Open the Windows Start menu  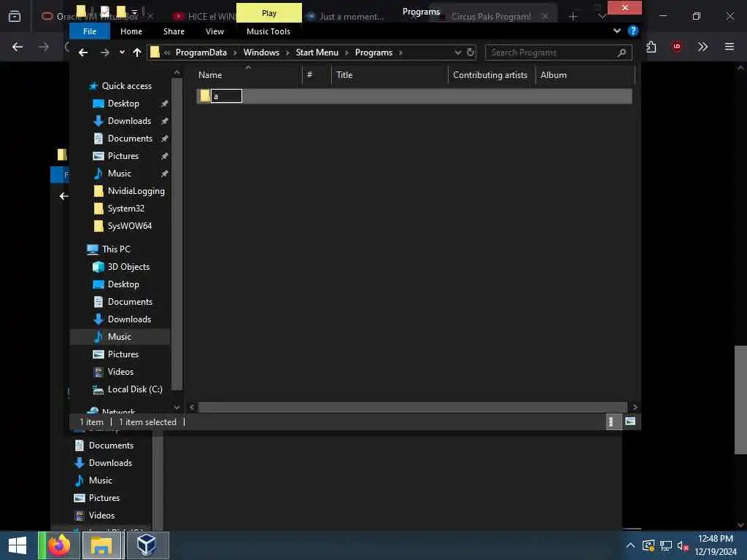[x=18, y=545]
